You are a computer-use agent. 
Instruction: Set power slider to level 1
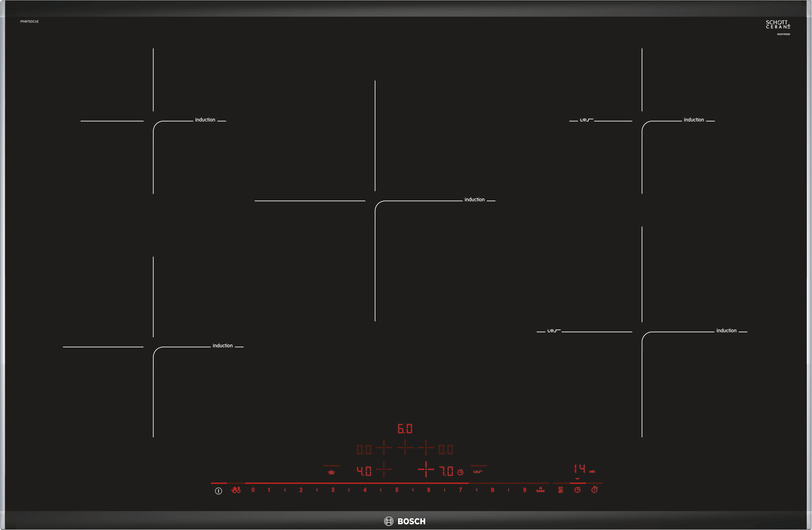[269, 490]
